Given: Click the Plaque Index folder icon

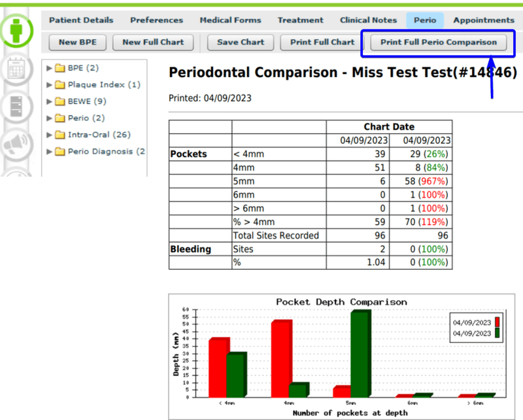Looking at the screenshot, I should 59,85.
